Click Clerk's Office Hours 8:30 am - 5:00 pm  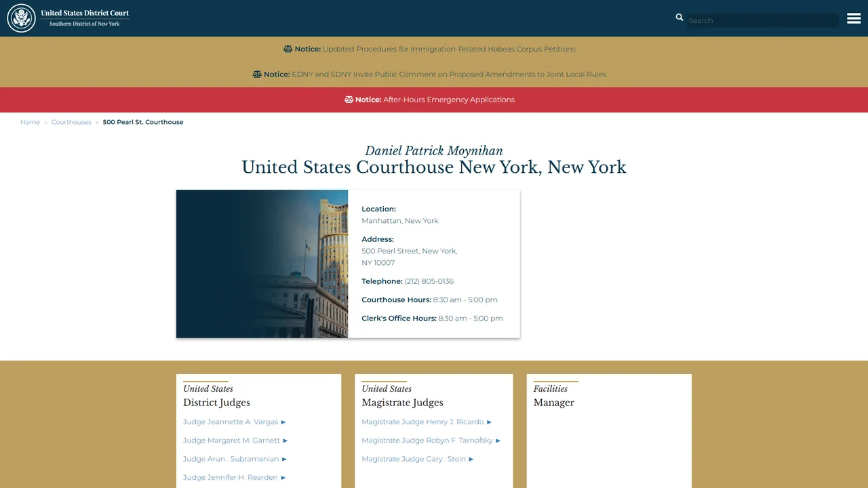point(432,318)
